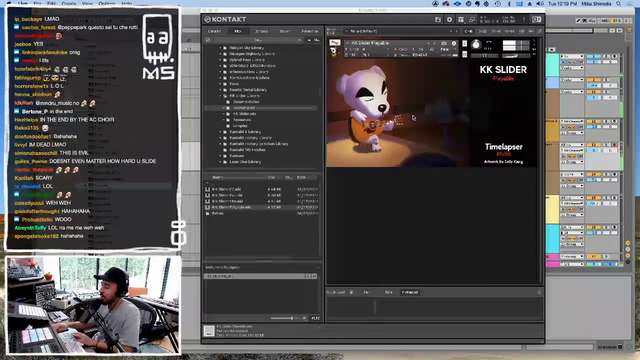Click the instrument pan slider below Tune knob
This screenshot has height=360, width=640.
coord(484,55)
